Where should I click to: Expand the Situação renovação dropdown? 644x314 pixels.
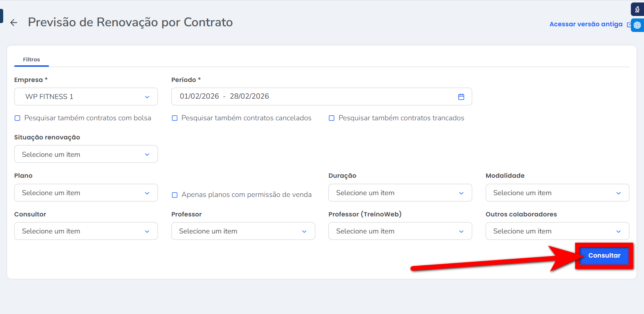tap(86, 154)
